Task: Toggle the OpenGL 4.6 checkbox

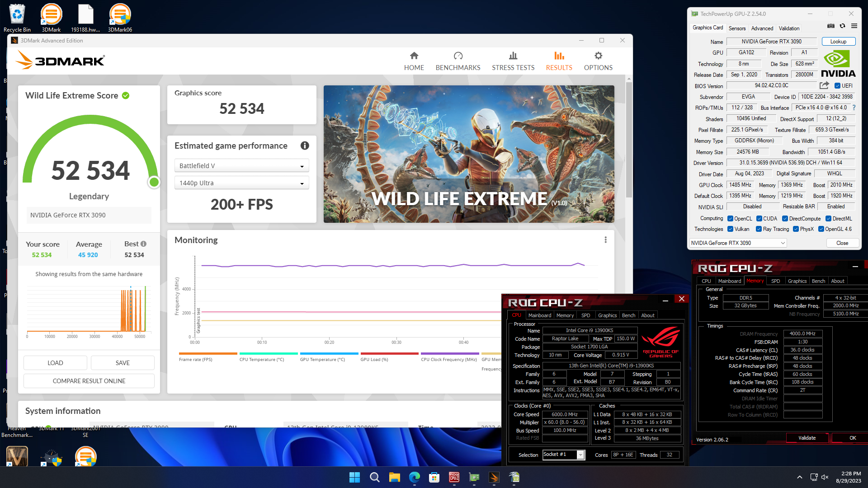Action: point(821,229)
